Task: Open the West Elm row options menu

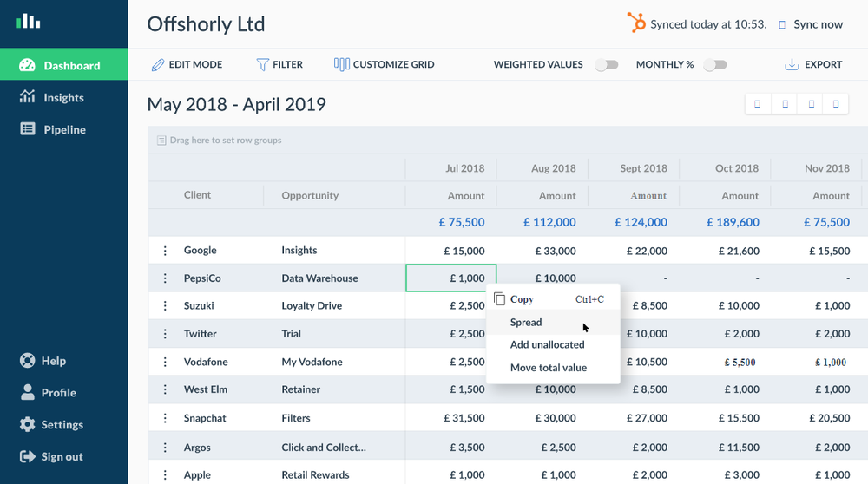Action: coord(165,389)
